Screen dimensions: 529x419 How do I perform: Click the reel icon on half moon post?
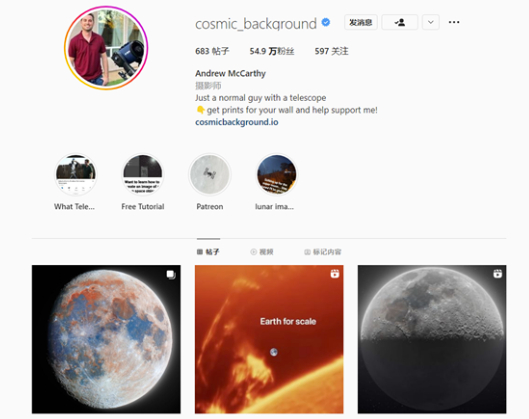[497, 274]
